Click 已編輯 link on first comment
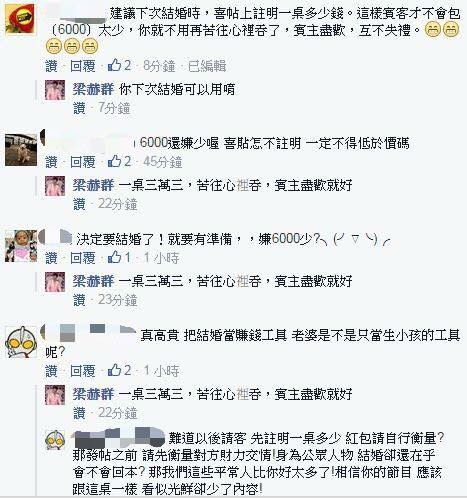 click(207, 66)
